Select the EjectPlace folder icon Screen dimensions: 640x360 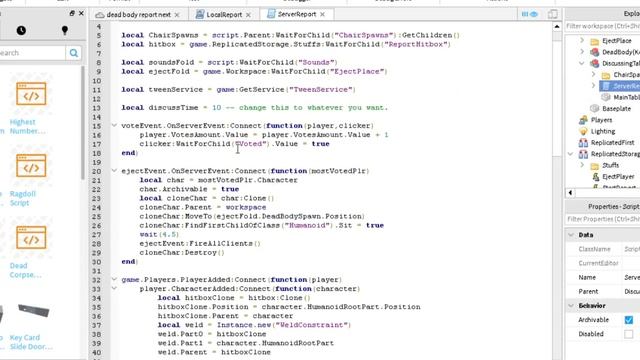point(595,41)
